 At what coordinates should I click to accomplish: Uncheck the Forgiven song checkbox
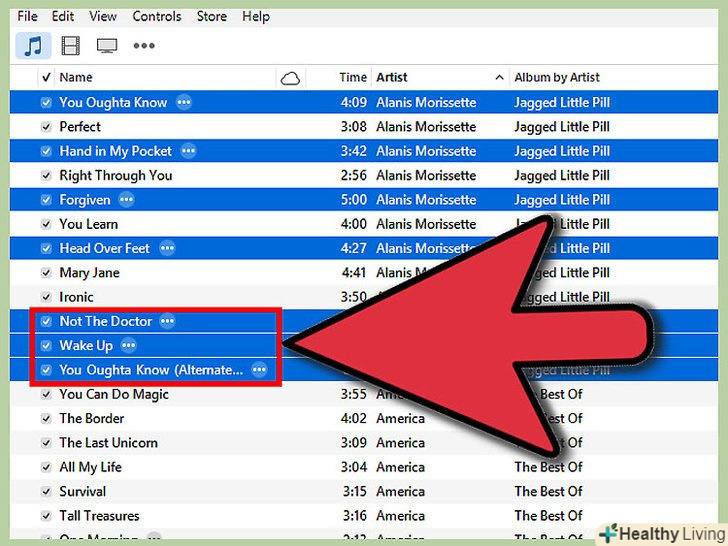[46, 200]
